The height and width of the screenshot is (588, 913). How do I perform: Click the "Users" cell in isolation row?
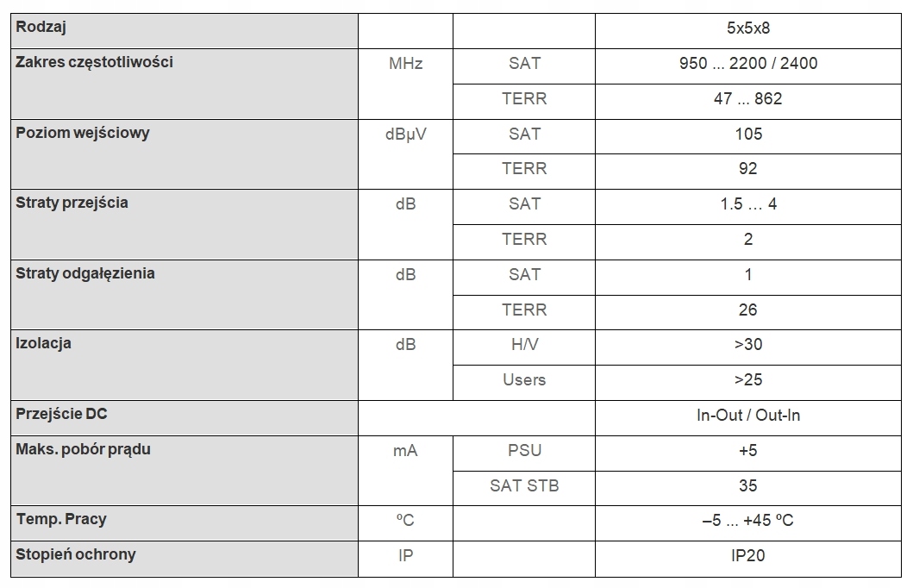coord(524,379)
